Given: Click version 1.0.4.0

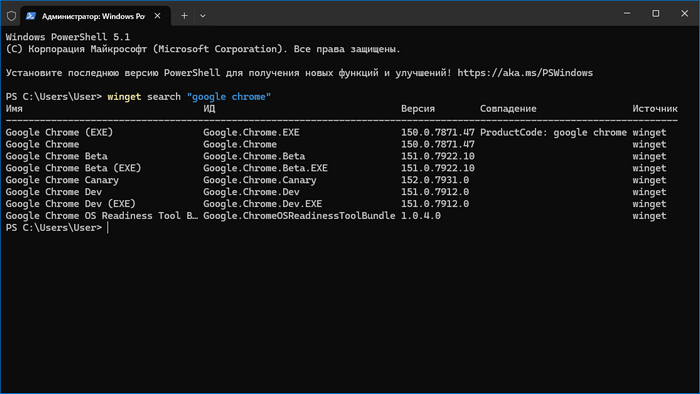Looking at the screenshot, I should tap(421, 216).
